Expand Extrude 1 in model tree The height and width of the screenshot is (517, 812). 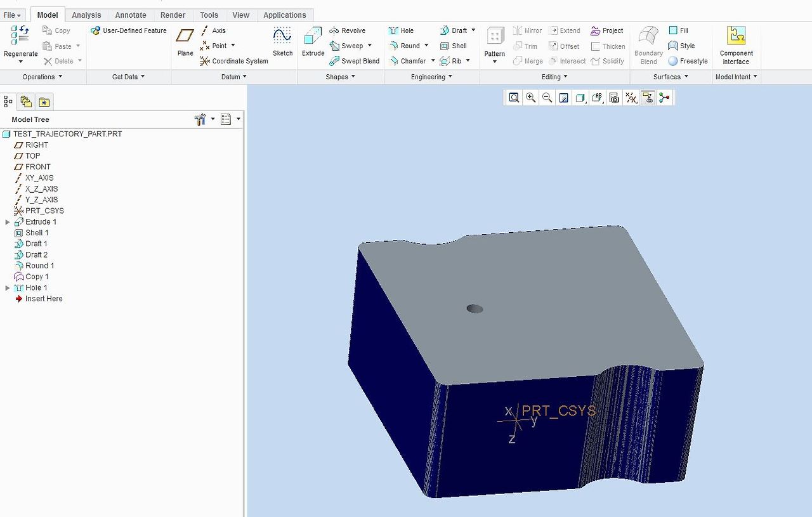coord(8,222)
